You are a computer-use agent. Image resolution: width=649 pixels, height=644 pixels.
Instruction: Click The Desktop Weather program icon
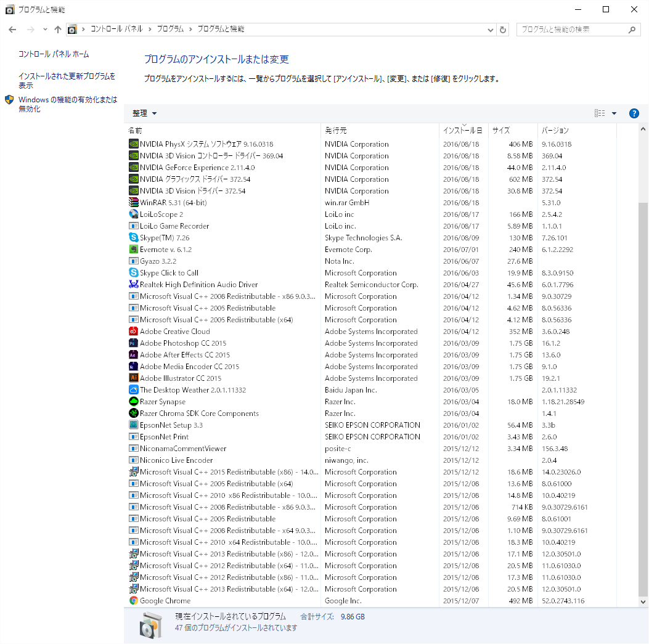tap(133, 390)
